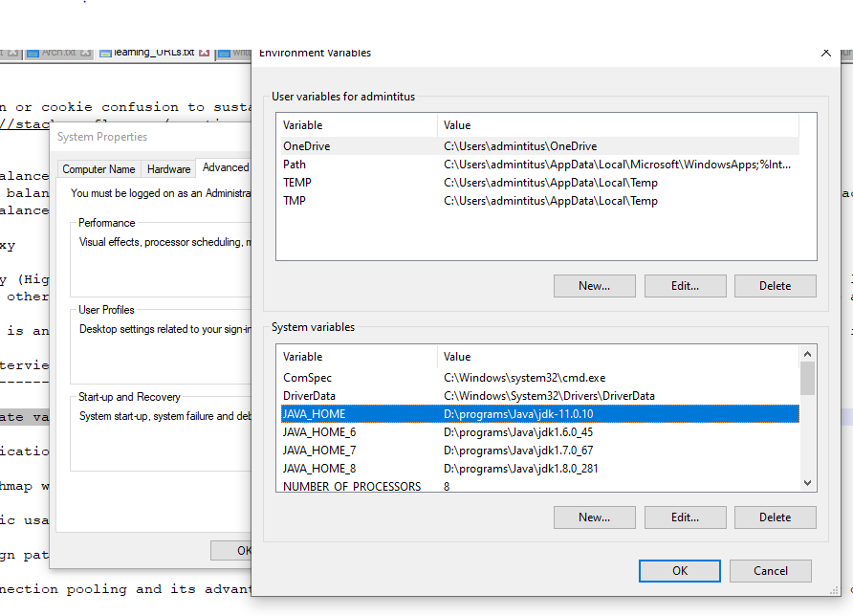The height and width of the screenshot is (616, 853).
Task: Confirm Environment Variables with the OK button
Action: (679, 571)
